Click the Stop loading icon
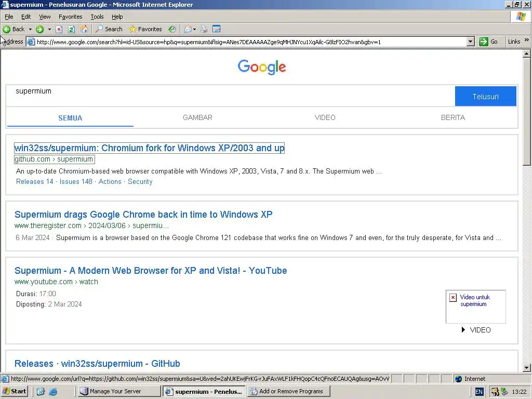 (59, 29)
